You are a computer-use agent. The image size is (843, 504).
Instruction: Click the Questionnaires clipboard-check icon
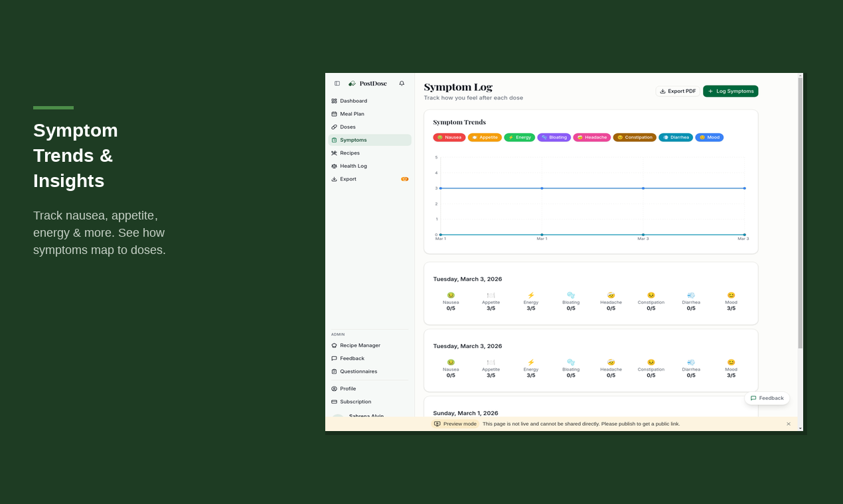(x=334, y=371)
